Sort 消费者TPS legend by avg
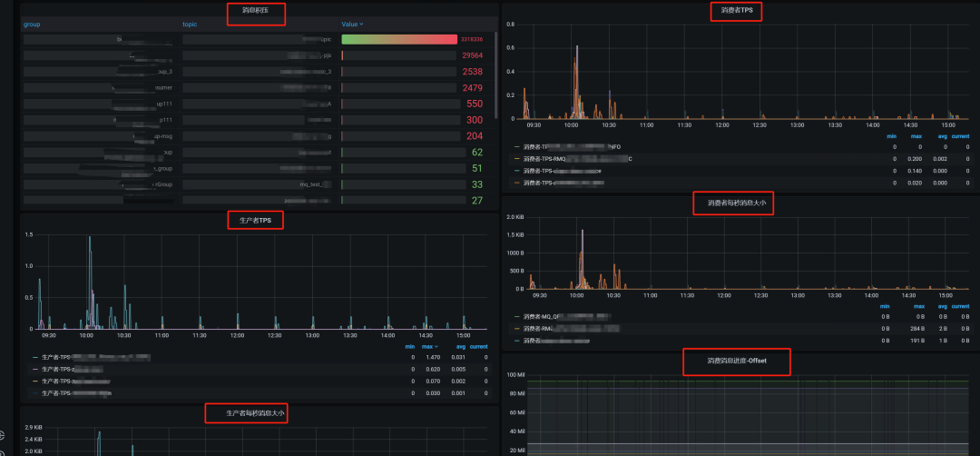The image size is (980, 456). (942, 136)
